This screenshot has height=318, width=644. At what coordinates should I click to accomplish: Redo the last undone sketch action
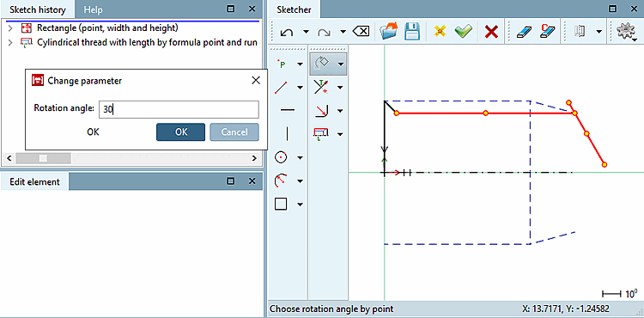325,32
